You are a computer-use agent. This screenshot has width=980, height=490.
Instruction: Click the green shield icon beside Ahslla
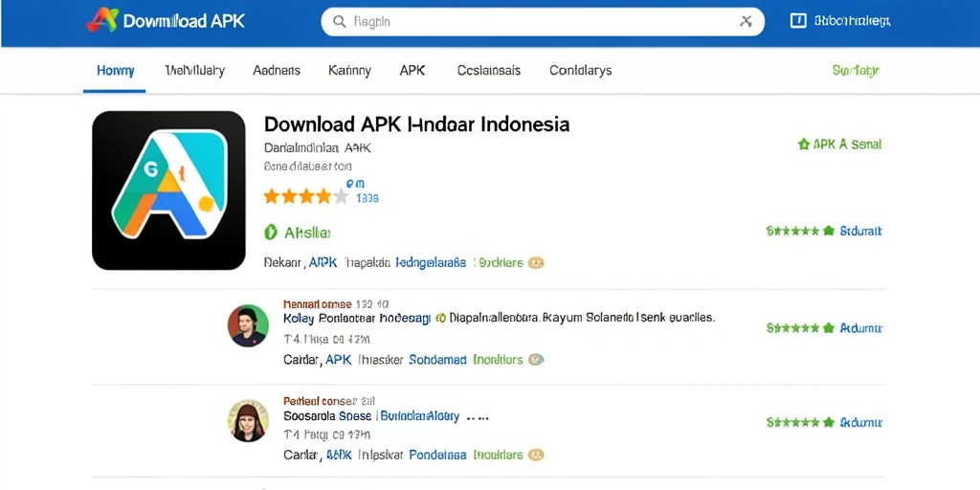click(270, 234)
